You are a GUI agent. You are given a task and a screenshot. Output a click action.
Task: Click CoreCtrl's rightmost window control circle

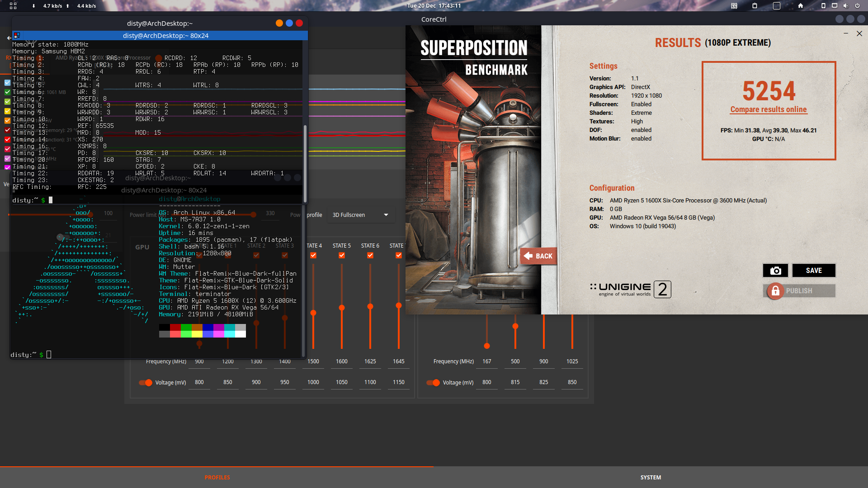861,19
